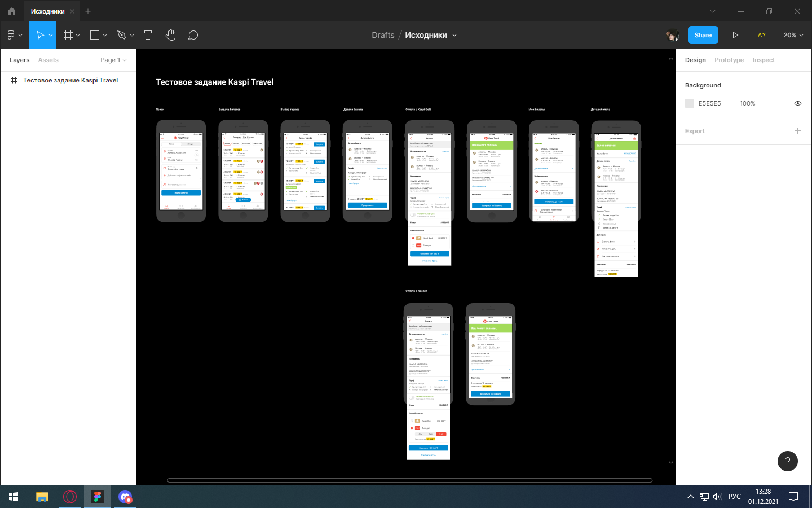Click the Share button
Image resolution: width=812 pixels, height=508 pixels.
[703, 35]
